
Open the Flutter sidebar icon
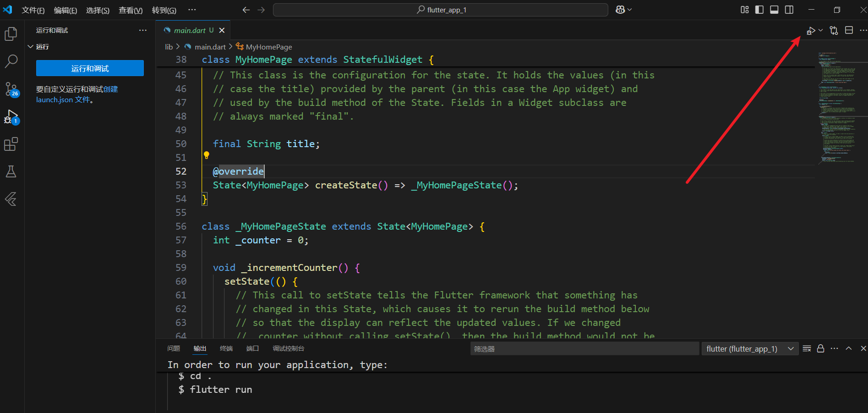point(11,199)
